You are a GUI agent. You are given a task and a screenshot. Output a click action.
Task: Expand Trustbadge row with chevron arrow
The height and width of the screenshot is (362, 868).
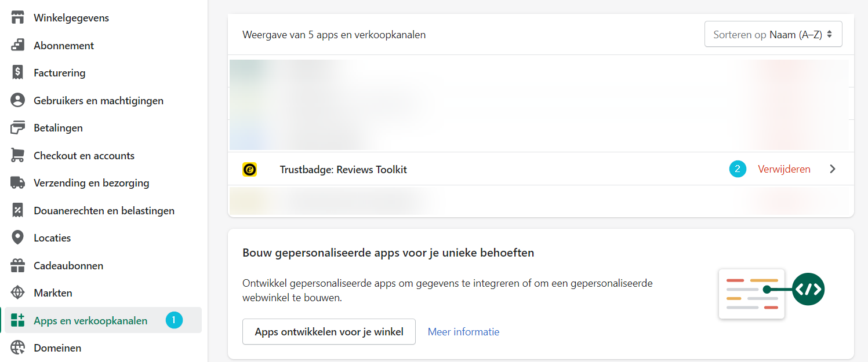833,169
